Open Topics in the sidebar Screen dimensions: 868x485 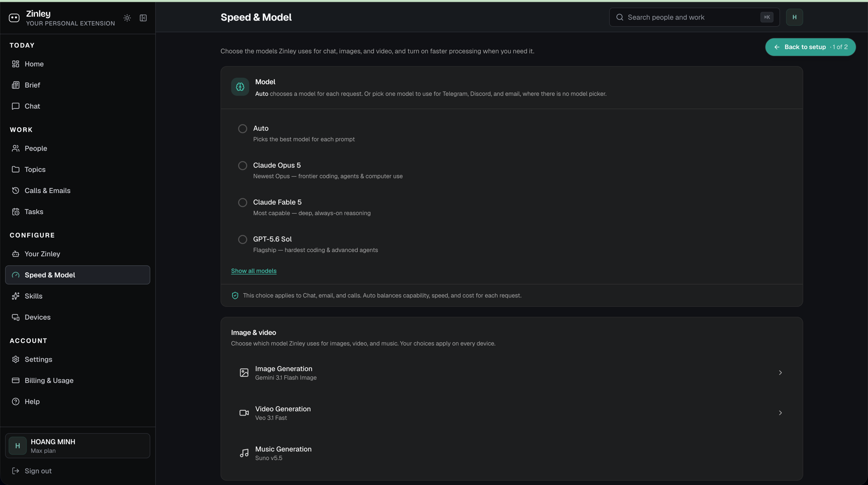click(x=78, y=169)
